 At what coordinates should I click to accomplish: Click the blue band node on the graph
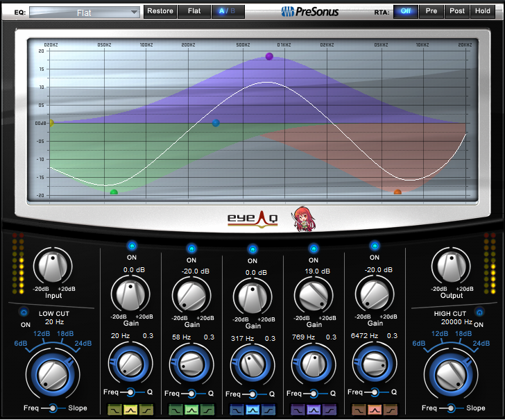[x=216, y=123]
